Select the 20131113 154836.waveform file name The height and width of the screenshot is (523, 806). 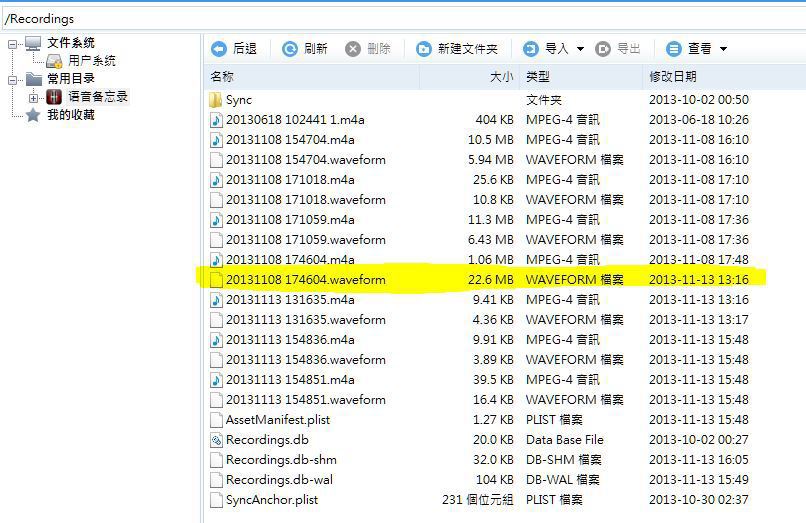306,360
